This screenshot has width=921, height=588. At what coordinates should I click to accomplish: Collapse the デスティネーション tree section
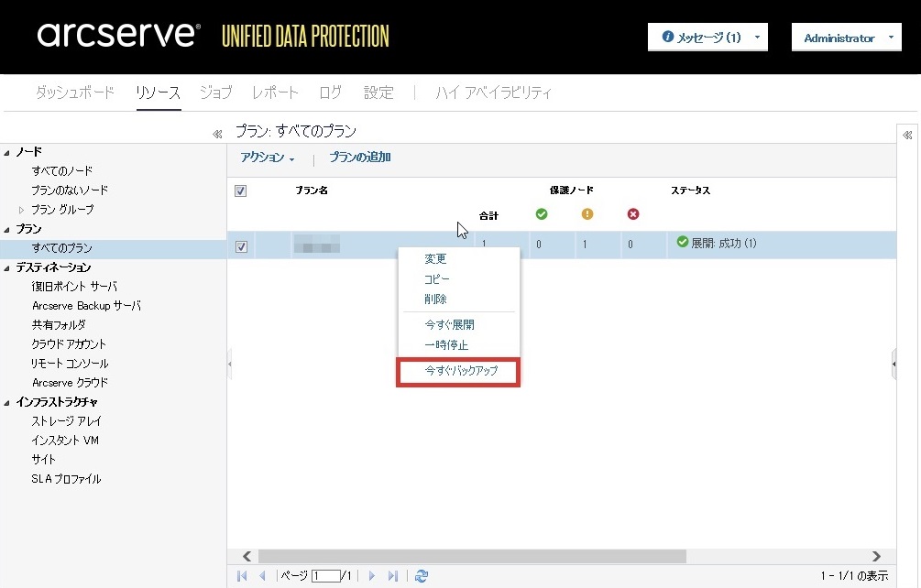click(x=7, y=268)
